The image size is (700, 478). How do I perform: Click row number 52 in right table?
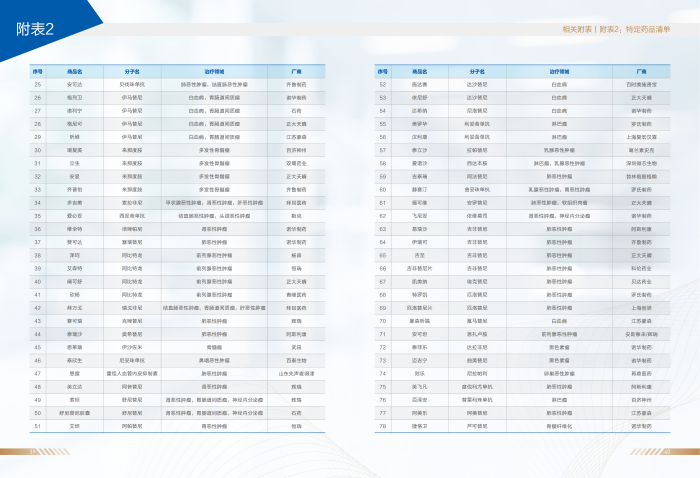(x=382, y=84)
